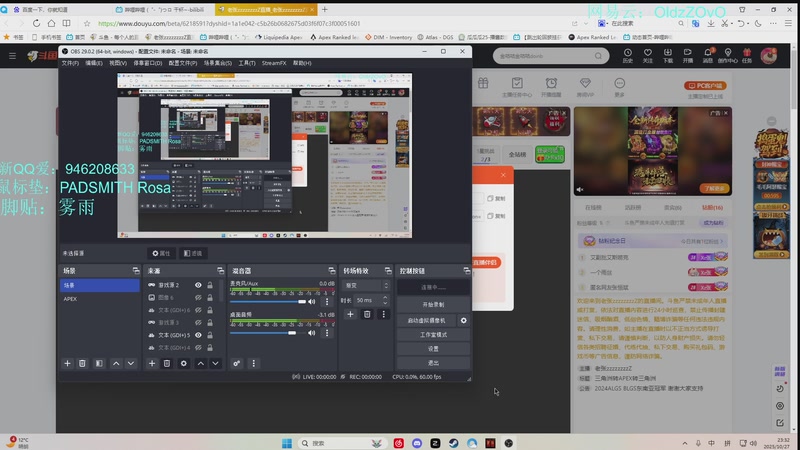
Task: Click the Douyu search input field
Action: click(x=546, y=56)
